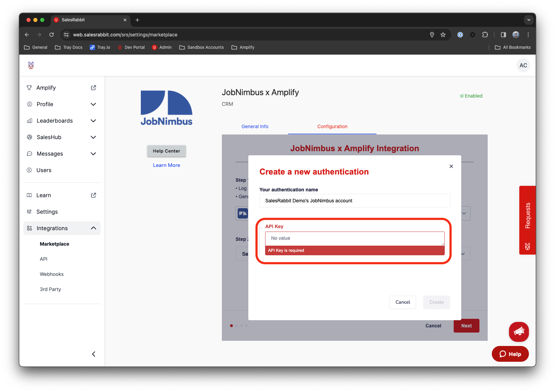Collapse the Integrations menu chevron
Viewport: 555px width, 392px height.
coord(93,228)
